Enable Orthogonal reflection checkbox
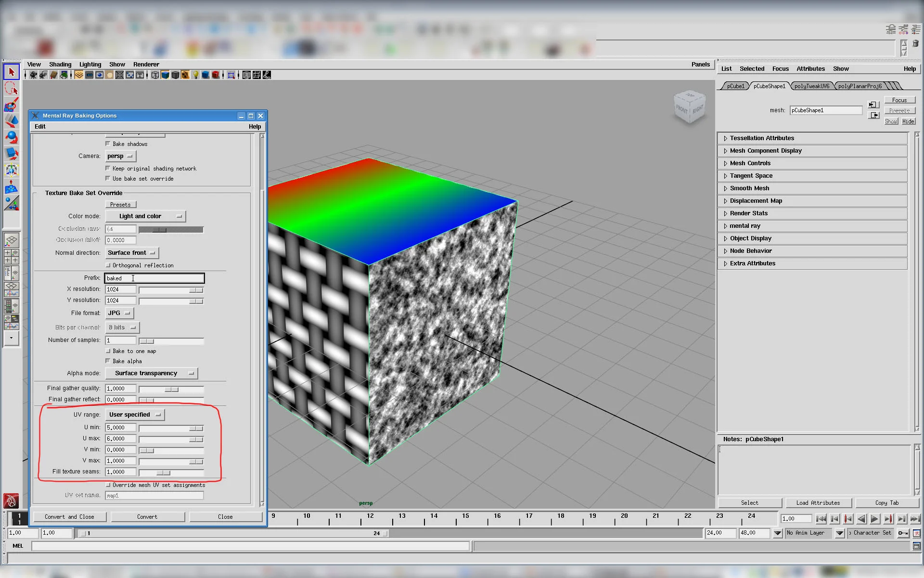The width and height of the screenshot is (924, 578). (108, 265)
